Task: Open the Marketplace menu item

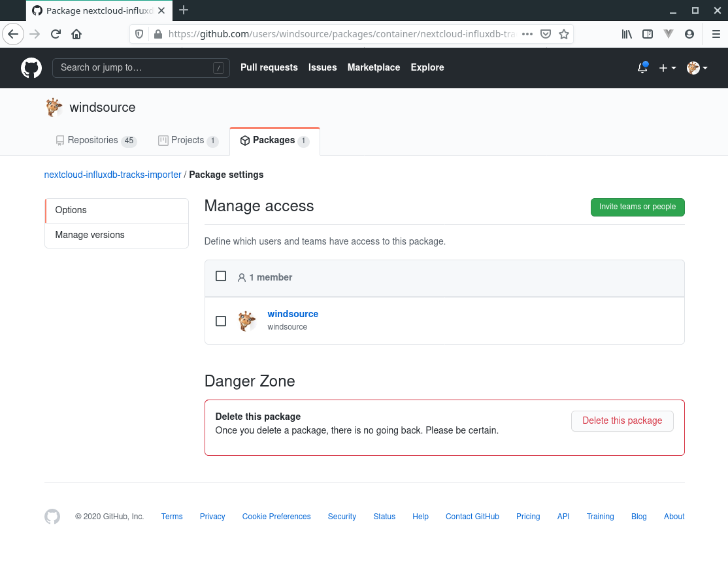Action: [373, 67]
